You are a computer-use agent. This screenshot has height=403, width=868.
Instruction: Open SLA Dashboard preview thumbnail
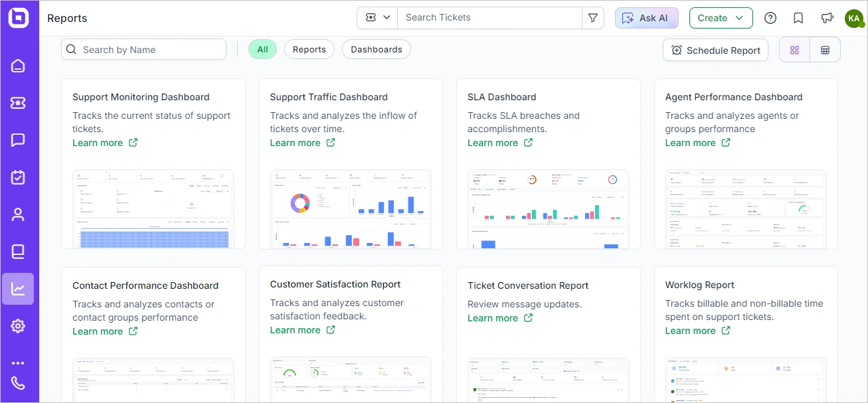(549, 209)
